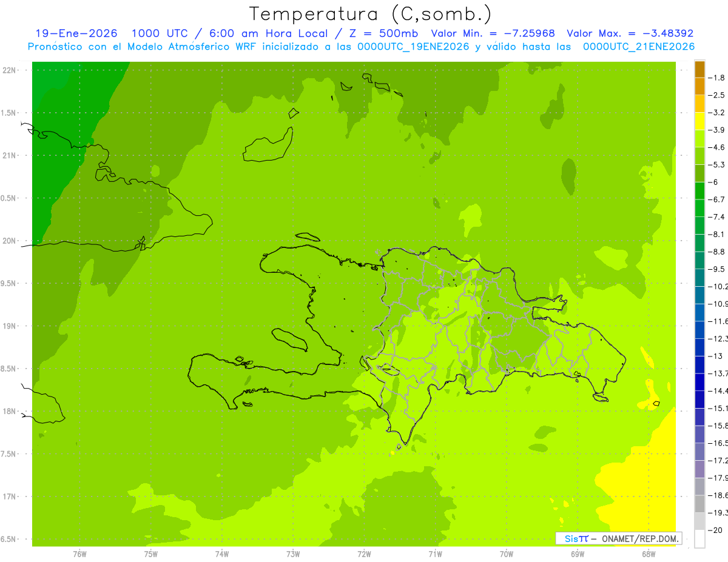
Task: Select the amber legend swatch between -2.5 and -3.2
Action: click(x=699, y=104)
